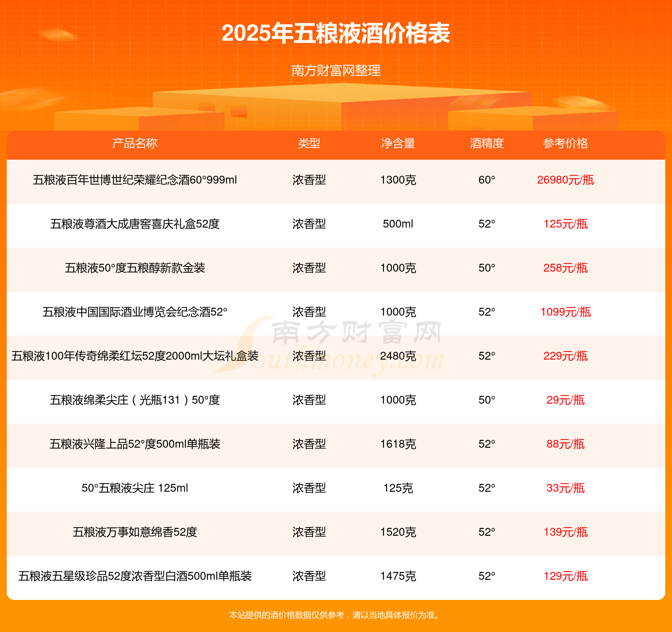Screen dimensions: 672x632
Task: Click the subtitle 南方财富网整理
Action: (x=336, y=71)
